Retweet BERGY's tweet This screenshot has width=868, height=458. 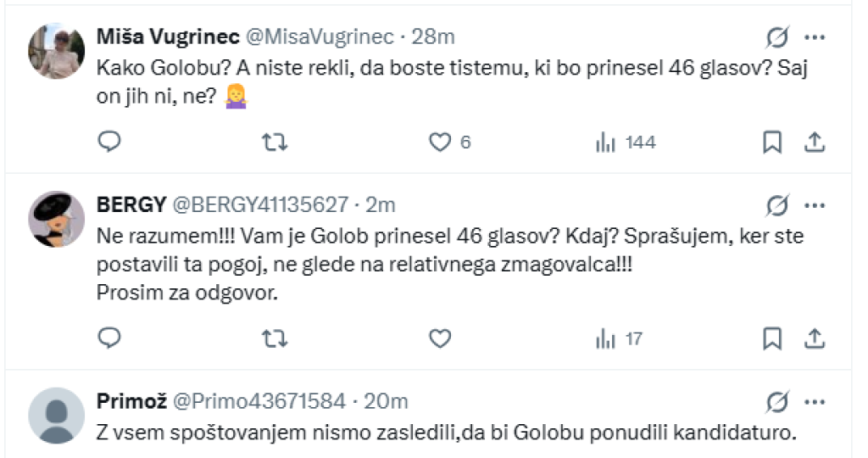274,338
